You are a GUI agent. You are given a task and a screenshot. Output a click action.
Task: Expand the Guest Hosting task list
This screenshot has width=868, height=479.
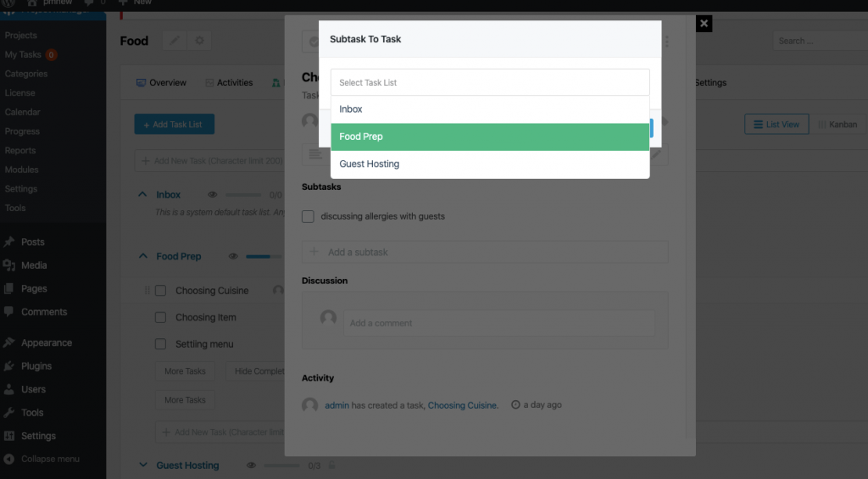pos(142,465)
